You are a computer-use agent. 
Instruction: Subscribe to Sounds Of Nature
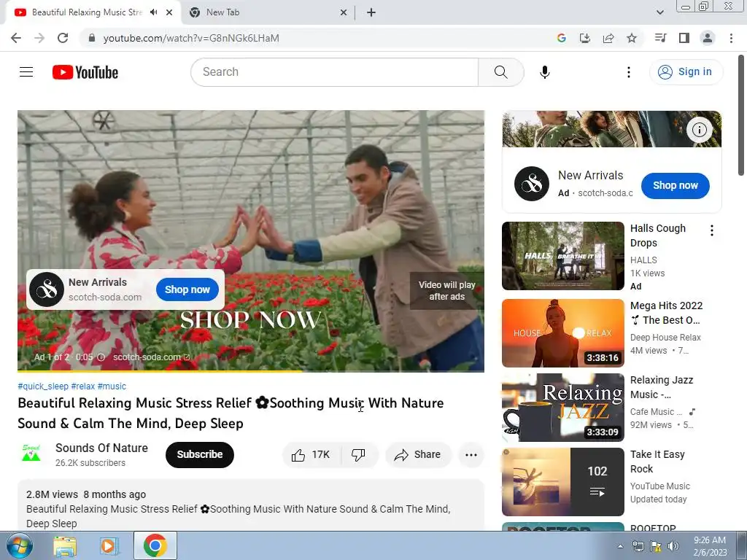pos(200,455)
